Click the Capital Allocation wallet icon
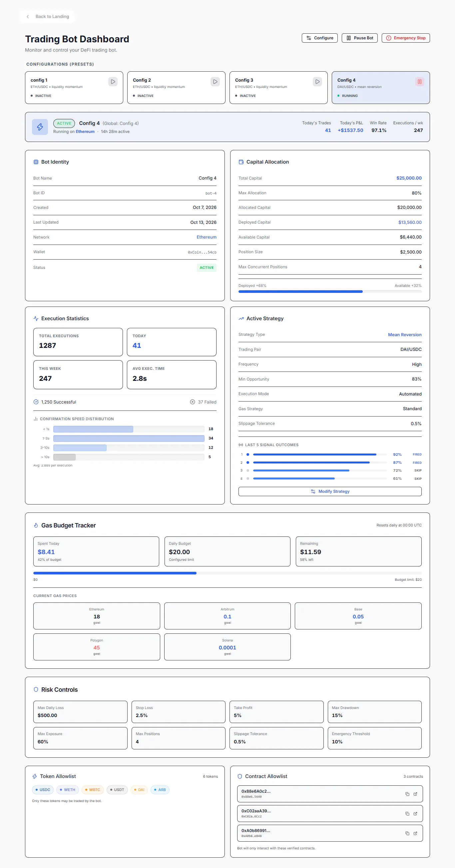The height and width of the screenshot is (868, 455). [241, 162]
